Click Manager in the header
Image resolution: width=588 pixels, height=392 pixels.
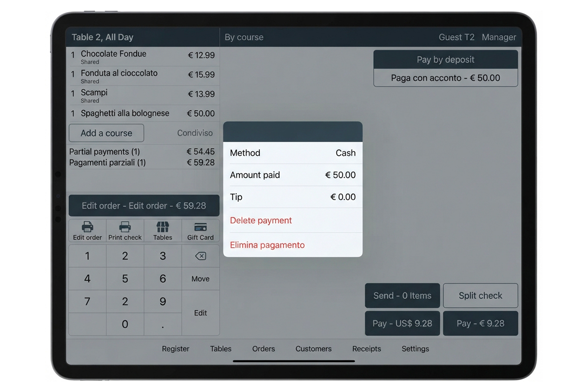tap(499, 37)
